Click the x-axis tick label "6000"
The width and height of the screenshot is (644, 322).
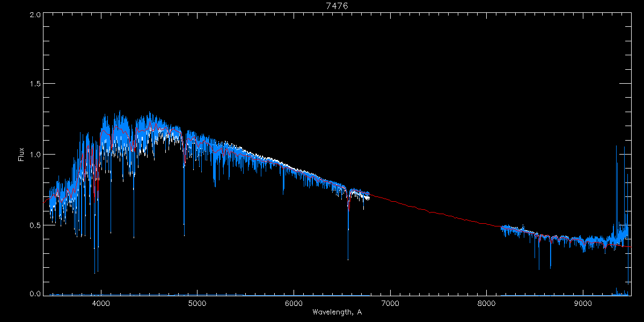[294, 304]
